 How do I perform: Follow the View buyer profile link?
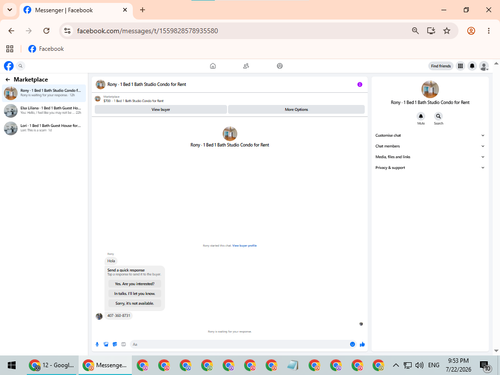click(244, 246)
